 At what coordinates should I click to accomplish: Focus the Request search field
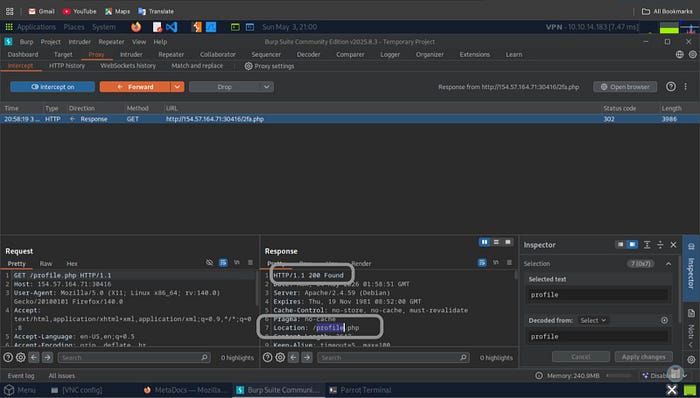pyautogui.click(x=134, y=357)
